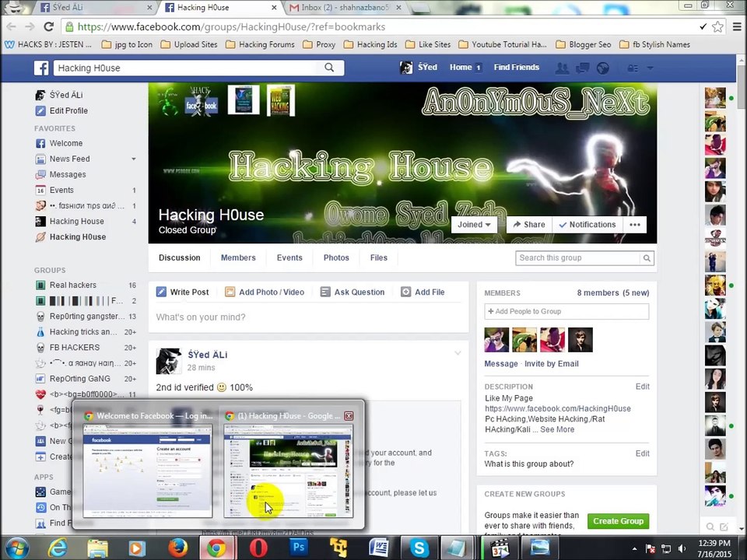Image resolution: width=747 pixels, height=560 pixels.
Task: Open friend requests icon in Facebook header
Action: pos(562,68)
